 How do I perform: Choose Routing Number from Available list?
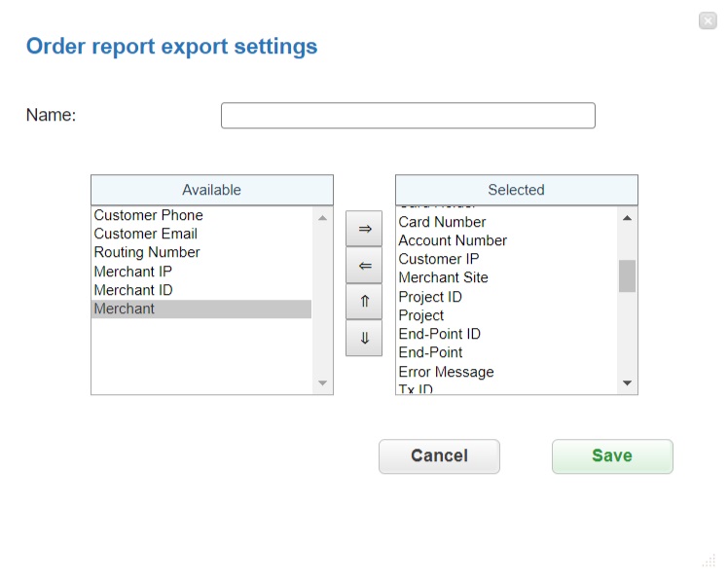(x=147, y=252)
